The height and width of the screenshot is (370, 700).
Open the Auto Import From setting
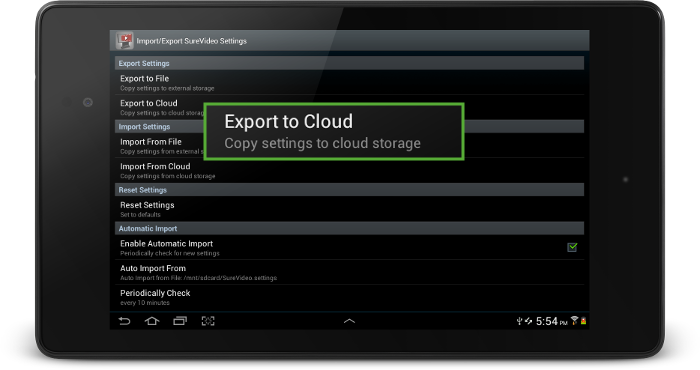pyautogui.click(x=349, y=272)
